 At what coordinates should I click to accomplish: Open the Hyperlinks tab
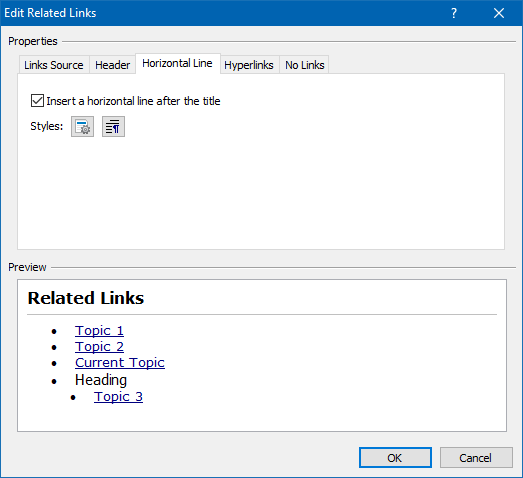coord(249,65)
